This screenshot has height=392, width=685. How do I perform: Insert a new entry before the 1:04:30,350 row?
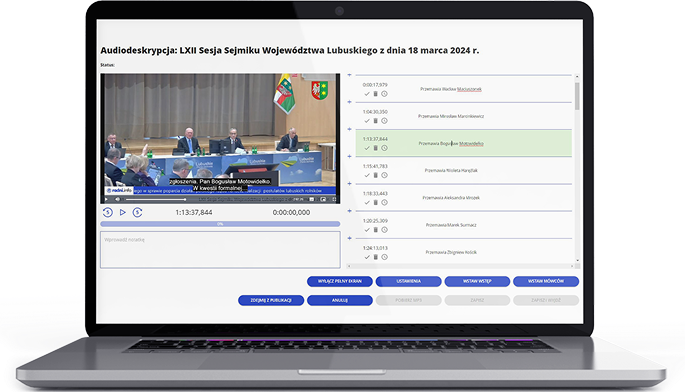click(x=349, y=102)
